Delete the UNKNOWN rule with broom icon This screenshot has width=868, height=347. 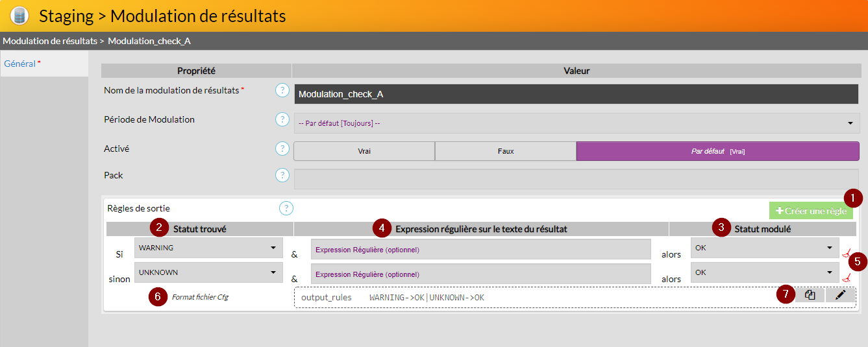click(846, 278)
